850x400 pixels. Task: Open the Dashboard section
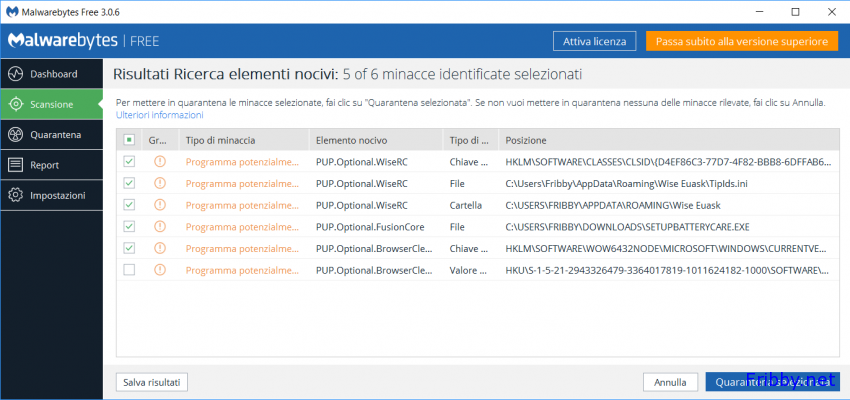coord(51,74)
